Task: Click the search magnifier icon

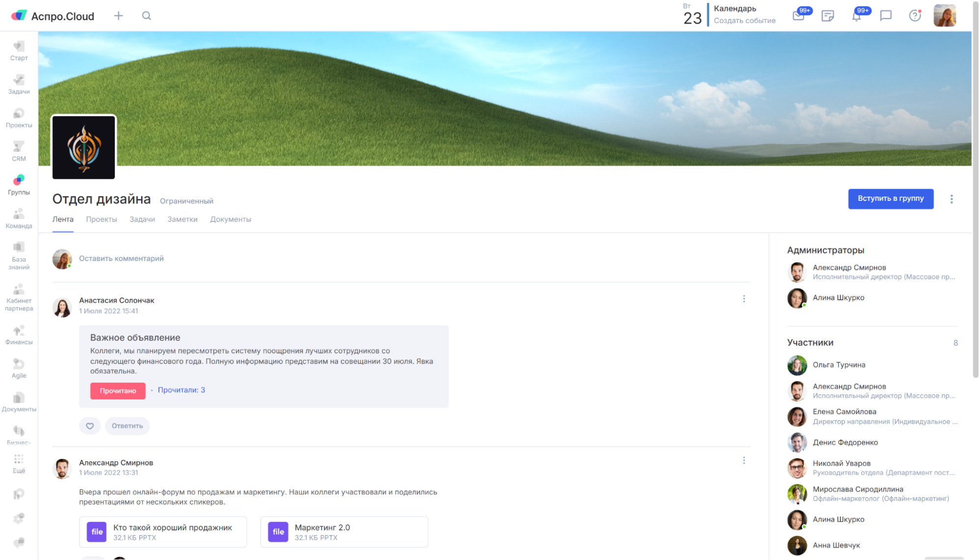Action: pyautogui.click(x=147, y=16)
